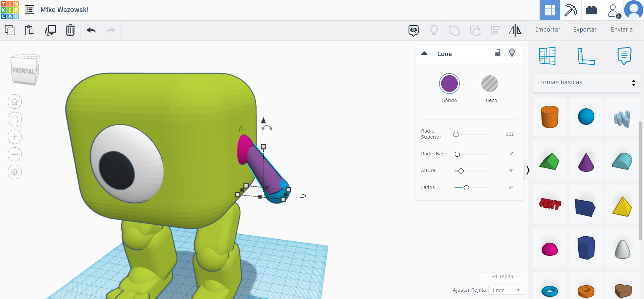The height and width of the screenshot is (299, 644).
Task: Pick the green roof shape
Action: 549,161
